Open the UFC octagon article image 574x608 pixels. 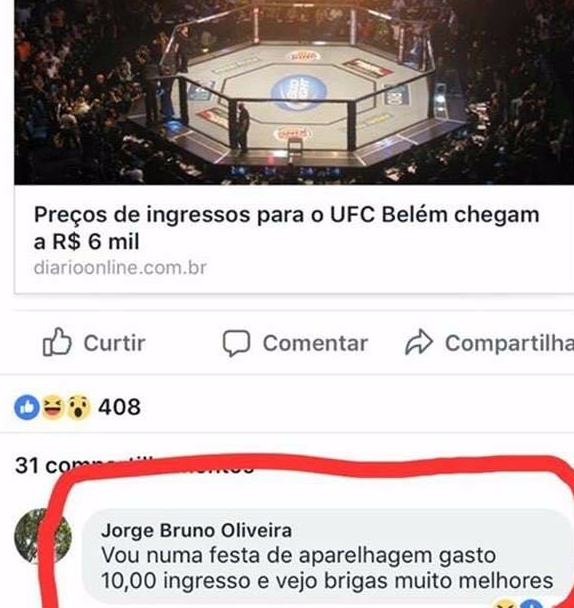[x=294, y=92]
